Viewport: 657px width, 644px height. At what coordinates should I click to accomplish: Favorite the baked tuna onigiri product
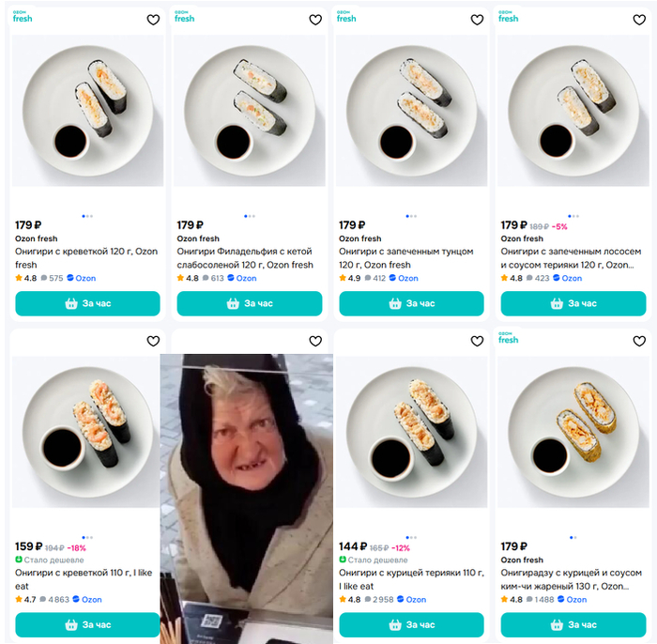[x=477, y=20]
